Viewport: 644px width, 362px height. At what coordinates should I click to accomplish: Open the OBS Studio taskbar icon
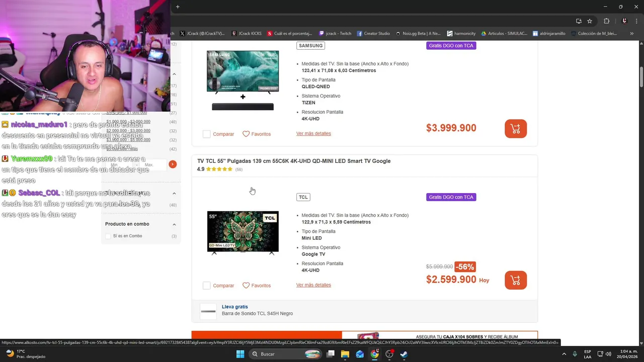(389, 354)
